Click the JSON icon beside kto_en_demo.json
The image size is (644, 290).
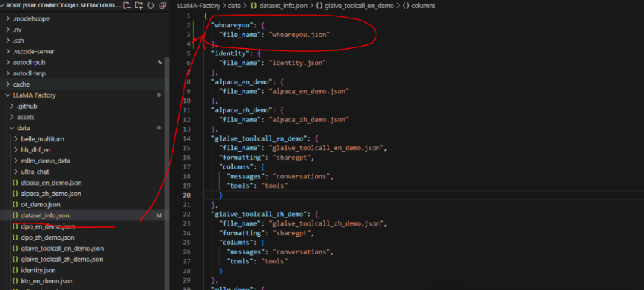[16, 281]
